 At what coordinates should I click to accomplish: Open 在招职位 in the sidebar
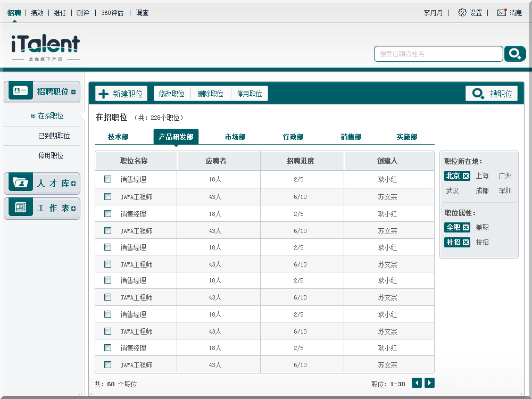pyautogui.click(x=51, y=115)
